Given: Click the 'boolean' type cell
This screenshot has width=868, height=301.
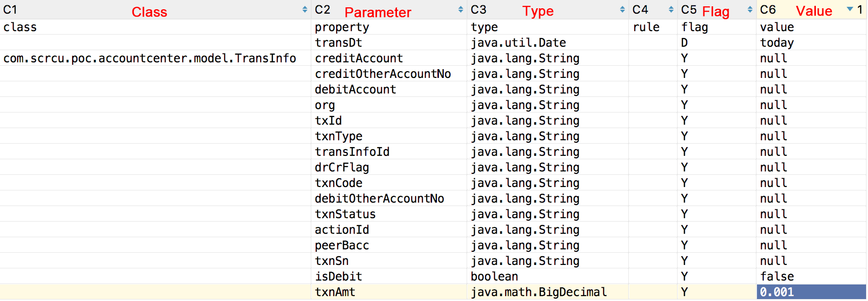Looking at the screenshot, I should pos(548,276).
